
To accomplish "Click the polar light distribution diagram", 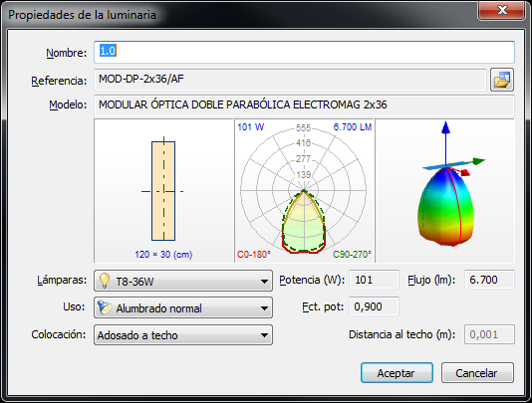I will [x=304, y=190].
